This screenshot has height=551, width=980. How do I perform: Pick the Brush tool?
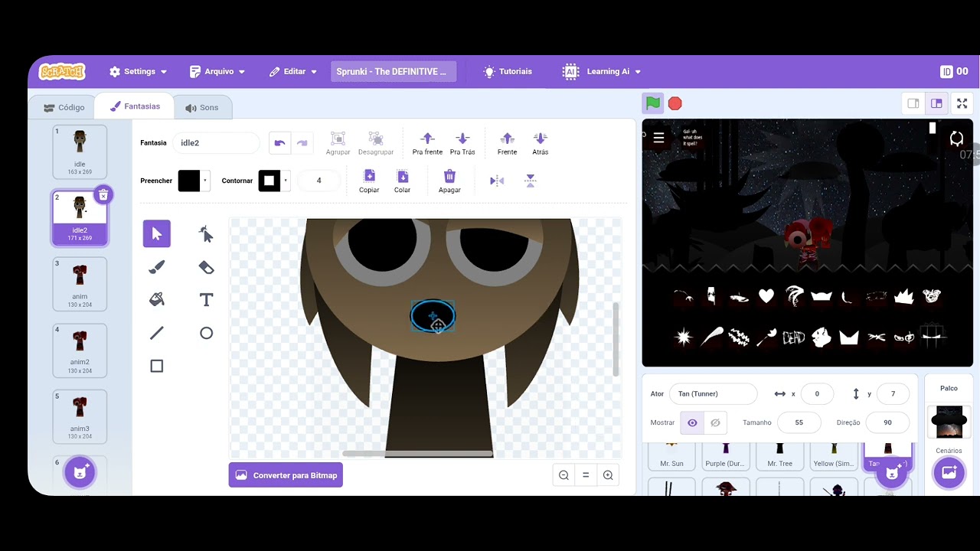click(x=157, y=267)
